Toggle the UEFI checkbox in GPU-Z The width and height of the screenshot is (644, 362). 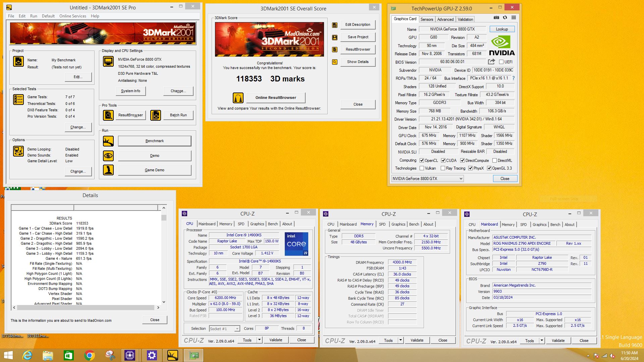coord(501,62)
